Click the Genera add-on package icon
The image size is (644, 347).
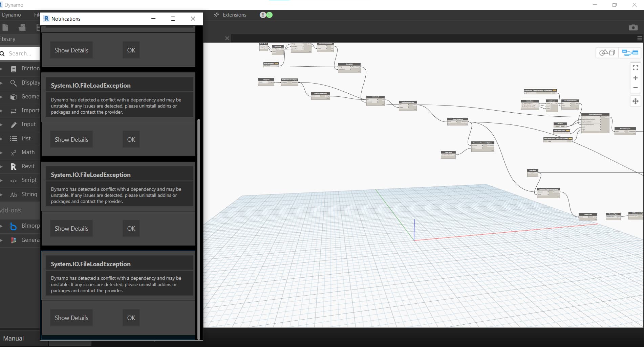[14, 240]
